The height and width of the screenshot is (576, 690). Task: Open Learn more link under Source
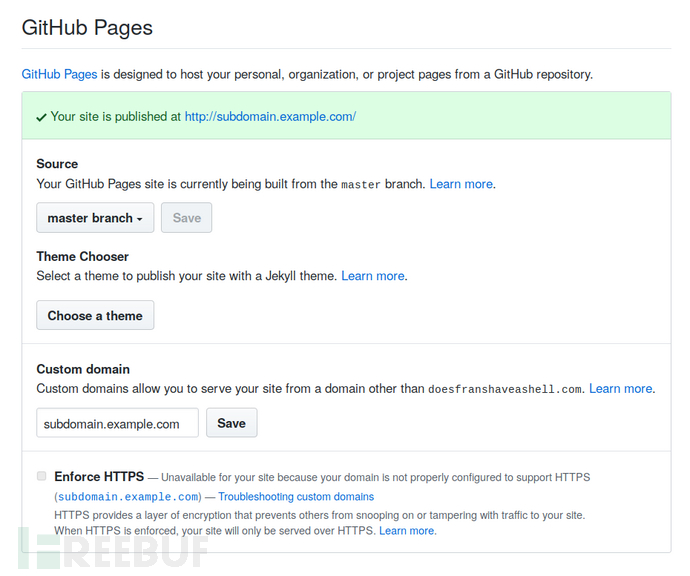(x=461, y=184)
